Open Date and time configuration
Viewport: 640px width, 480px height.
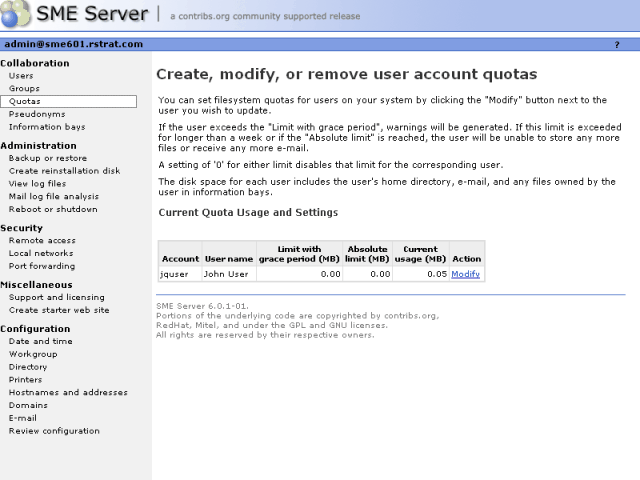40,341
